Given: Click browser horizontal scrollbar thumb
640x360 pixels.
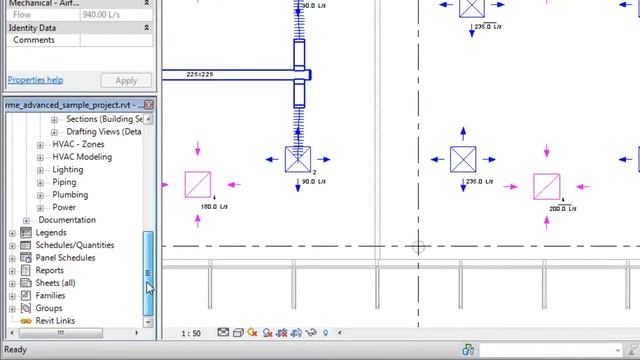Looking at the screenshot, I should (61, 333).
